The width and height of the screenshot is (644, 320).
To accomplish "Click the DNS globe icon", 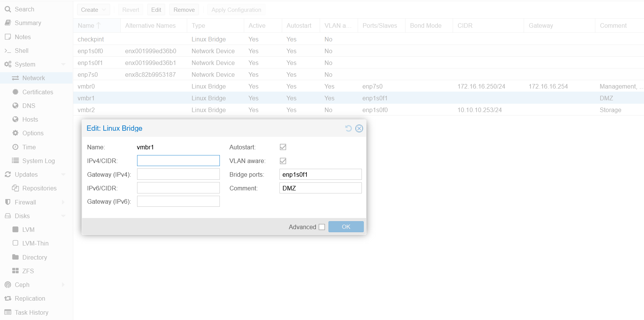I will pyautogui.click(x=16, y=106).
